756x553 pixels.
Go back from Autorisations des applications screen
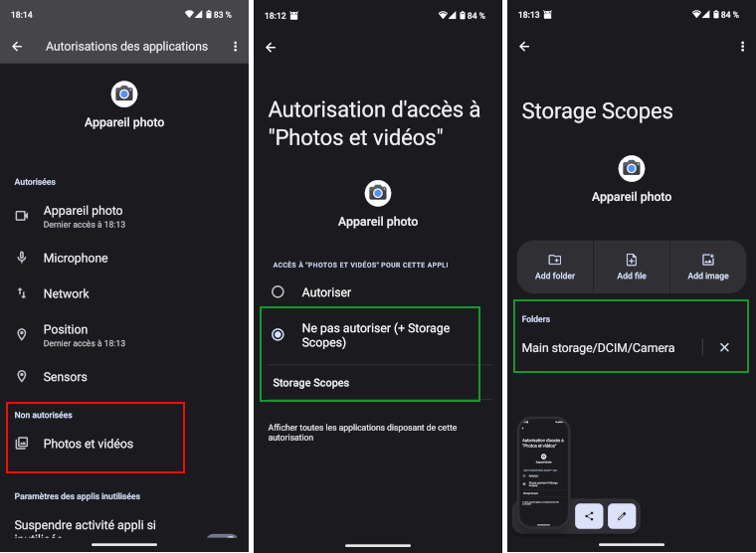pos(17,47)
